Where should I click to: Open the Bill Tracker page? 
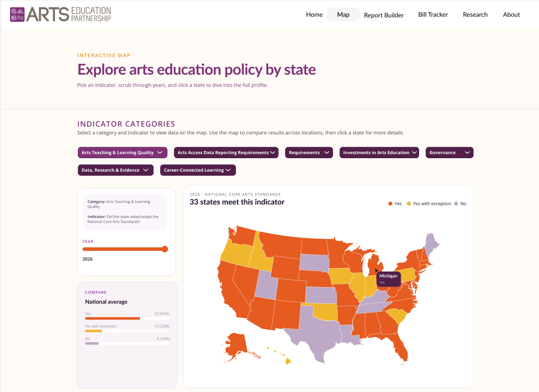coord(433,14)
